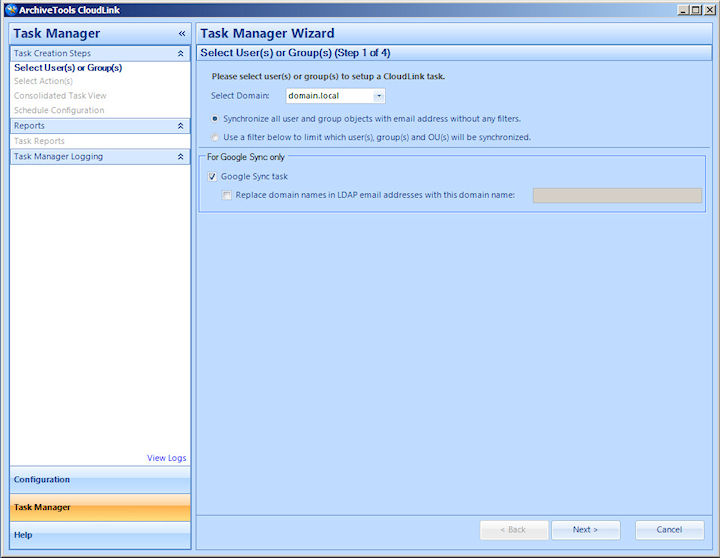Switch to the Configuration pane
Image resolution: width=720 pixels, height=558 pixels.
coord(100,479)
